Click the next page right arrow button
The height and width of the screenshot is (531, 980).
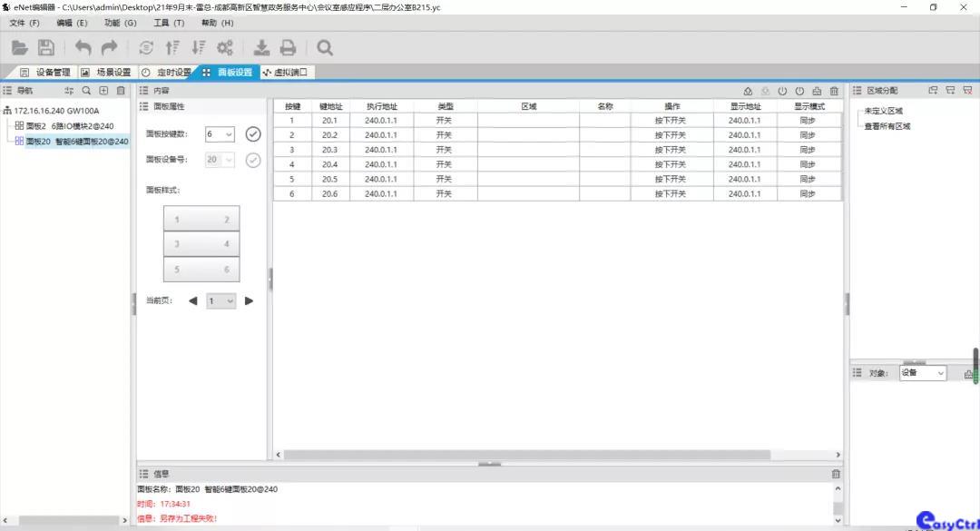tap(250, 300)
